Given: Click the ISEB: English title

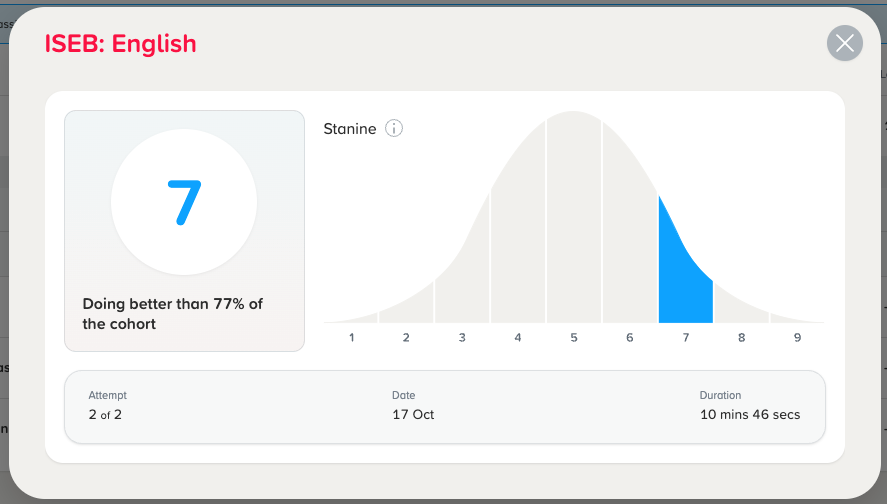Looking at the screenshot, I should tap(120, 44).
